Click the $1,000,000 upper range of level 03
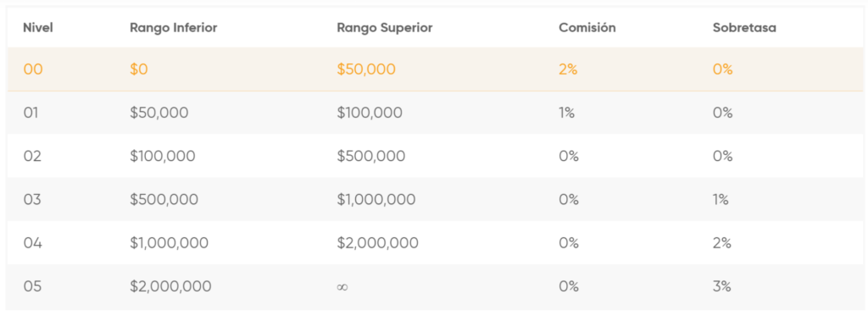Screen dimensions: 868x316 (x=376, y=199)
